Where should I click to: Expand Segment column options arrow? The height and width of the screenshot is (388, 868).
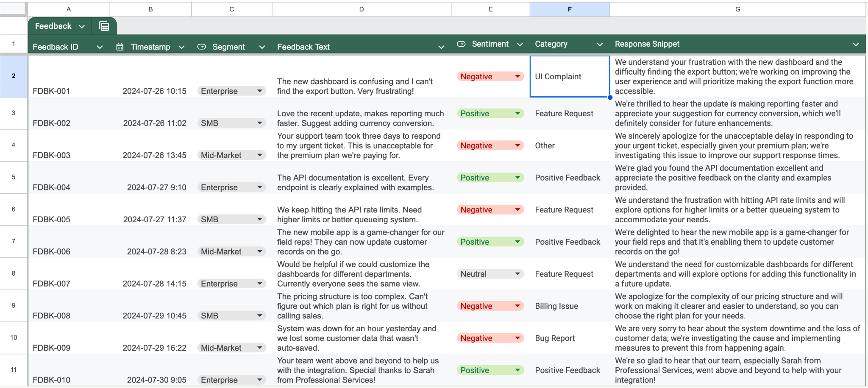(x=262, y=47)
